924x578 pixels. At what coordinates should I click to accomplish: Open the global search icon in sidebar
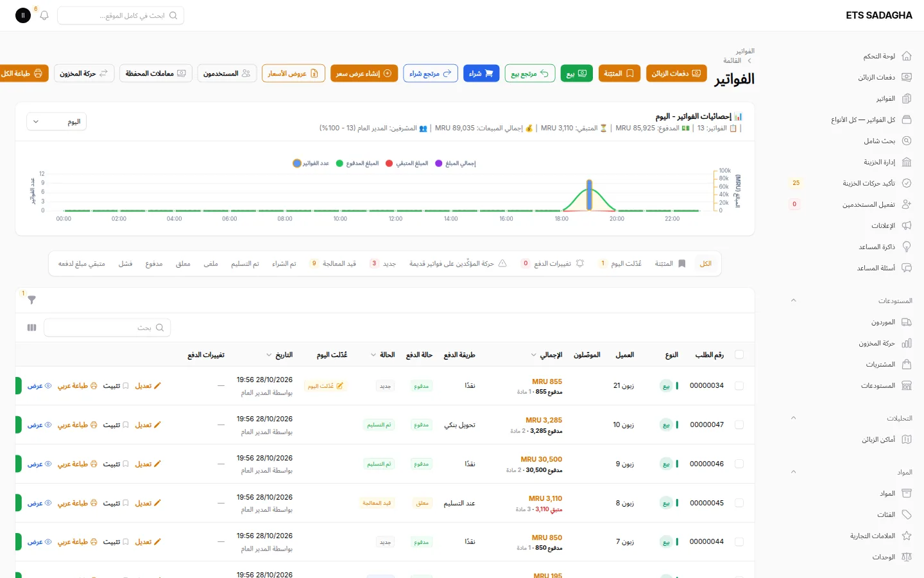(907, 141)
